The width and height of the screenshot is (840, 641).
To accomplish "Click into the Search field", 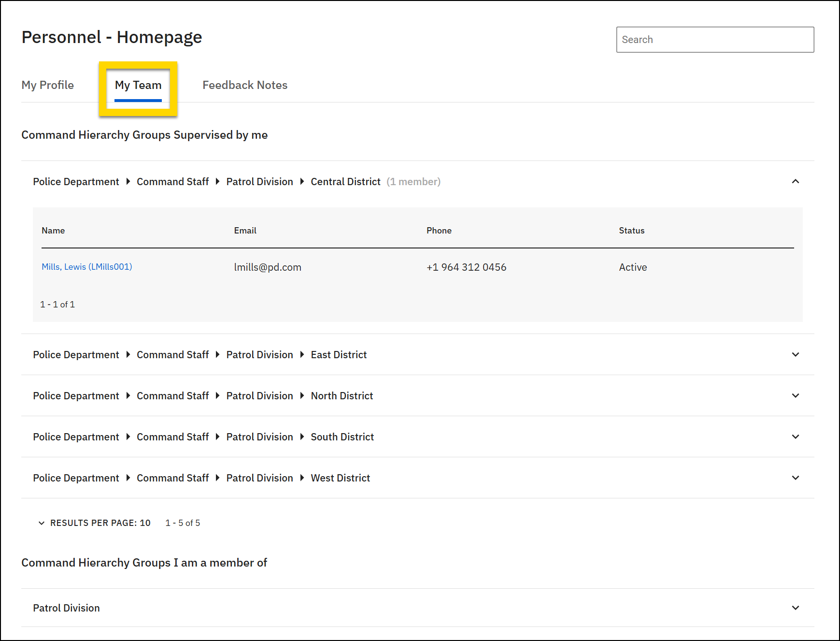I will [x=715, y=40].
